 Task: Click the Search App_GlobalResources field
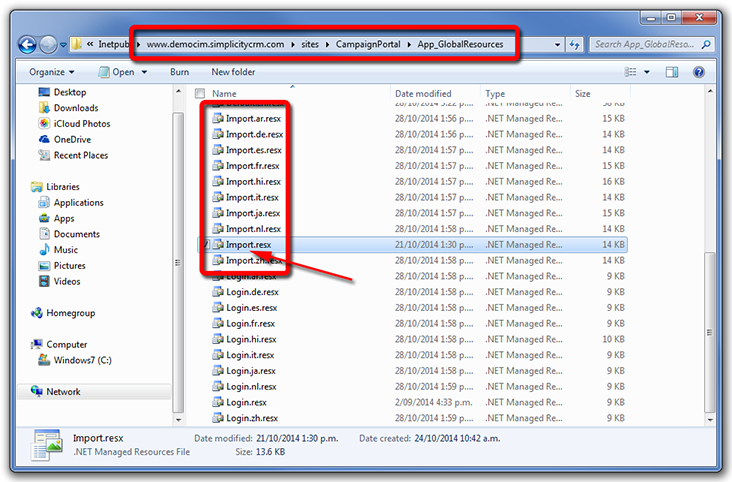tap(644, 45)
